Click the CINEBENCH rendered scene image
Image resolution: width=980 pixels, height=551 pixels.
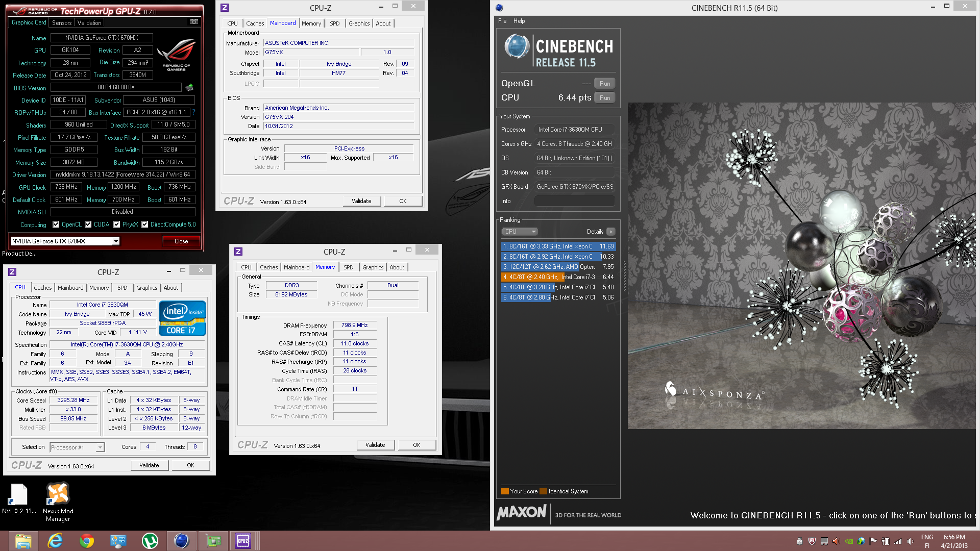801,265
